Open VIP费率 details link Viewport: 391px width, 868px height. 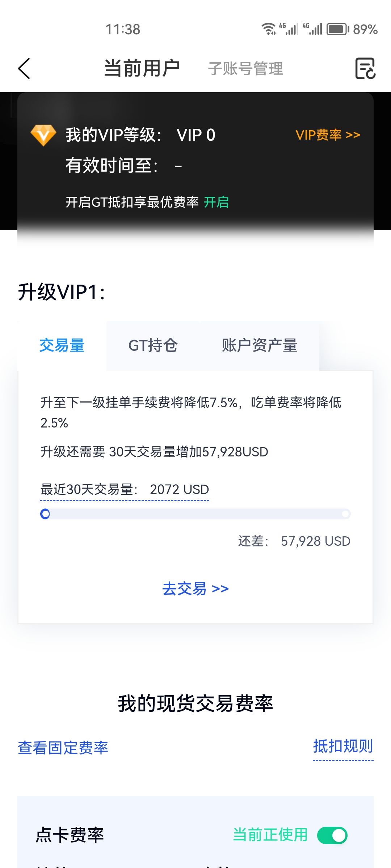point(328,135)
